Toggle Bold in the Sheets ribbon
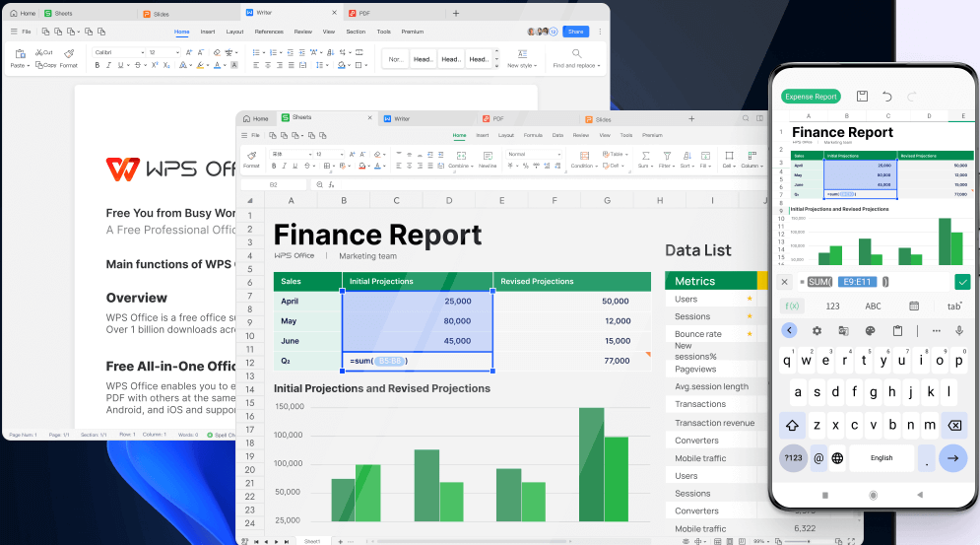Screen dimensions: 980x545 [274, 166]
